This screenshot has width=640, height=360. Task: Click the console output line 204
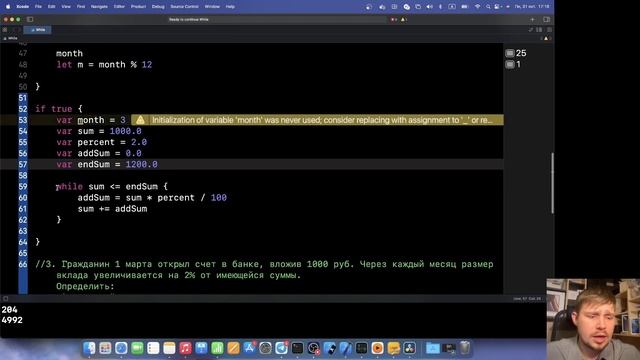tap(9, 310)
